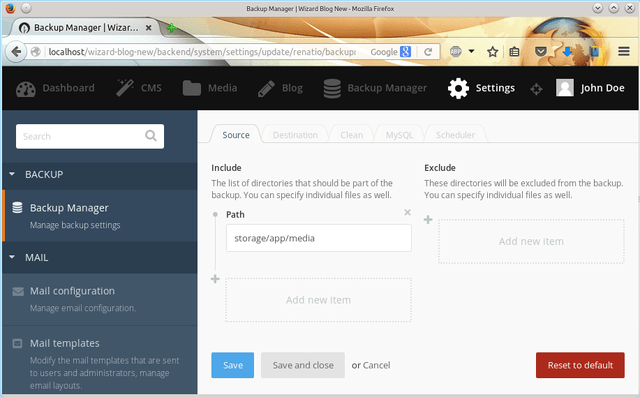The image size is (640, 397).
Task: Collapse the MAIL sidebar section
Action: click(100, 257)
